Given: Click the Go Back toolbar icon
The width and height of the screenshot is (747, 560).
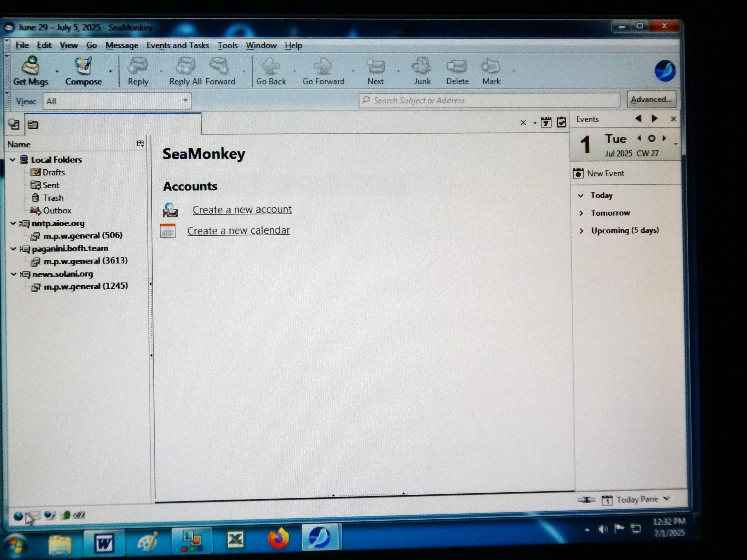Looking at the screenshot, I should (271, 66).
